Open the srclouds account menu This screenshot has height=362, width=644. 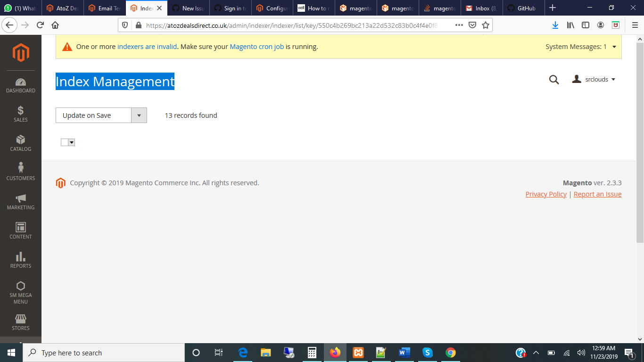594,79
